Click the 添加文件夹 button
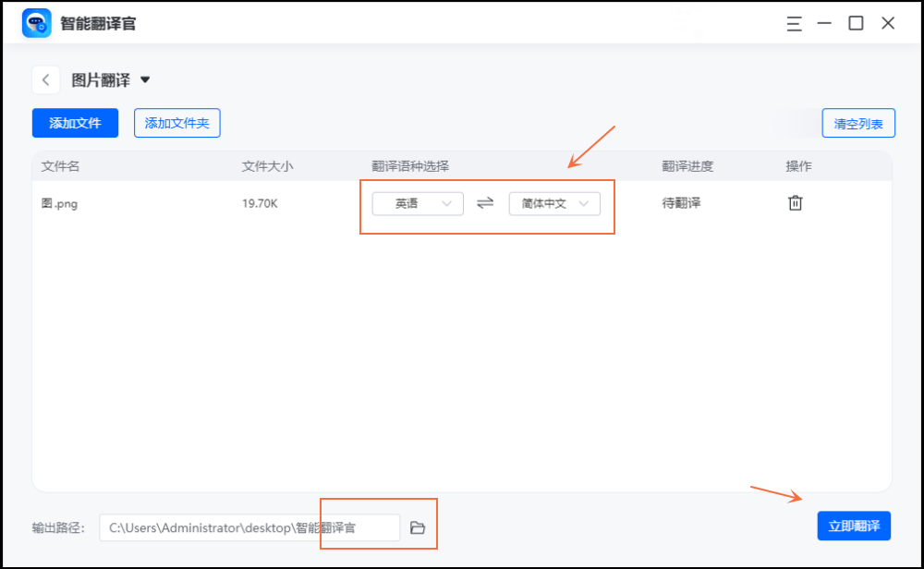This screenshot has width=924, height=569. [176, 123]
